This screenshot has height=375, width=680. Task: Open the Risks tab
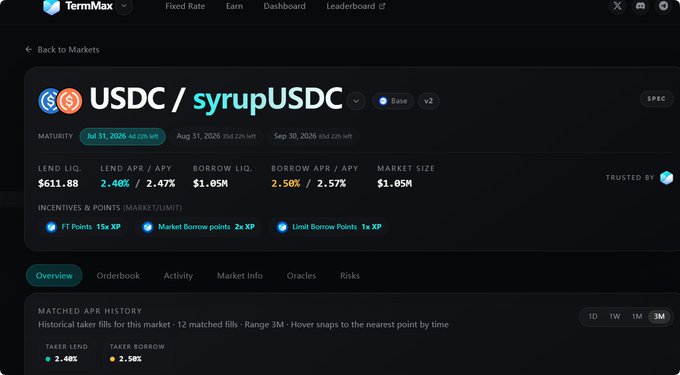tap(350, 276)
